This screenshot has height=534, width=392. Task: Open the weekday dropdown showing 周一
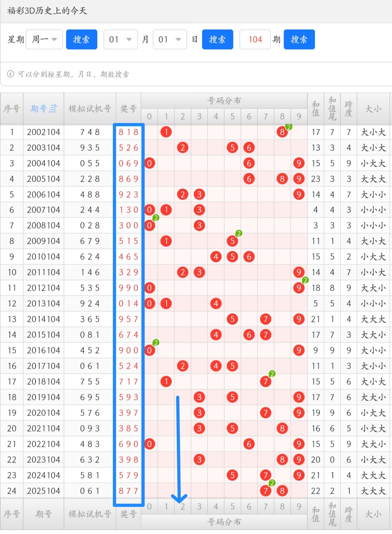[x=44, y=39]
